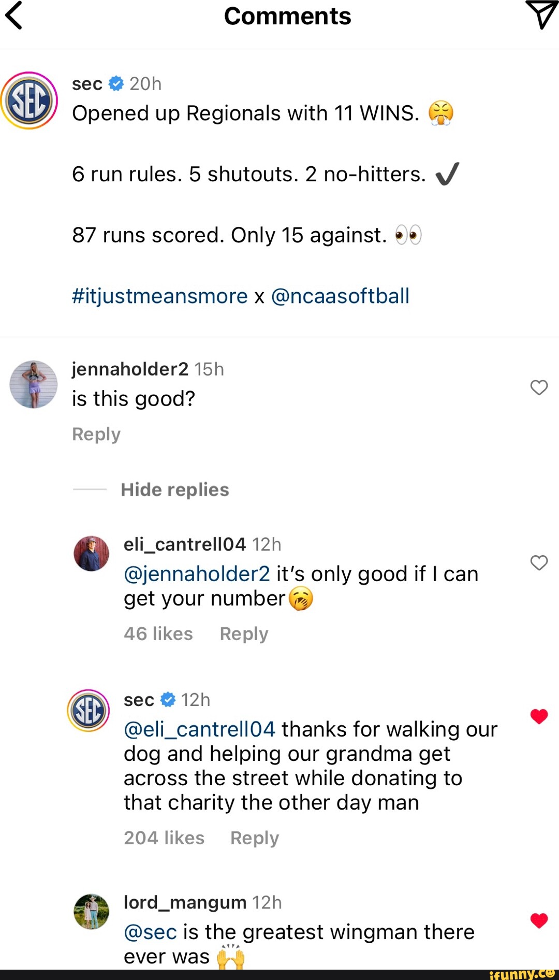Reply to jennaholder2's comment
The width and height of the screenshot is (559, 980).
(96, 434)
